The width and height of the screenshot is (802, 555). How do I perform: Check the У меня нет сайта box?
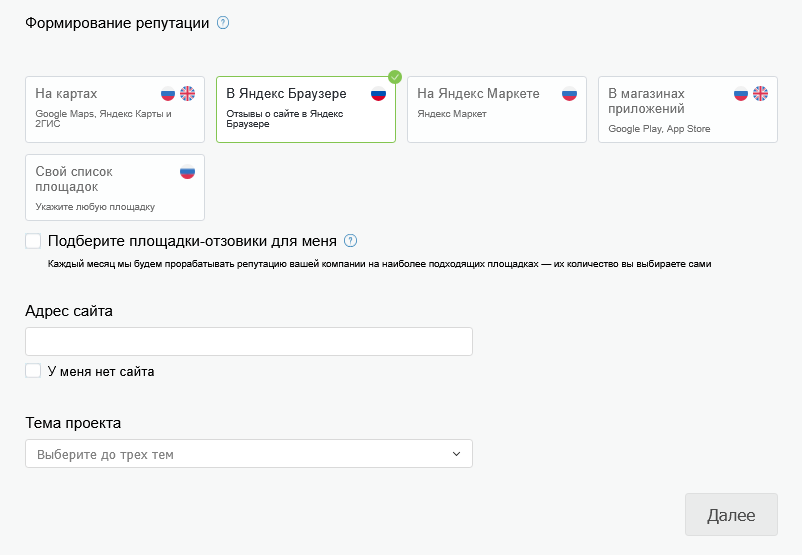(x=33, y=371)
